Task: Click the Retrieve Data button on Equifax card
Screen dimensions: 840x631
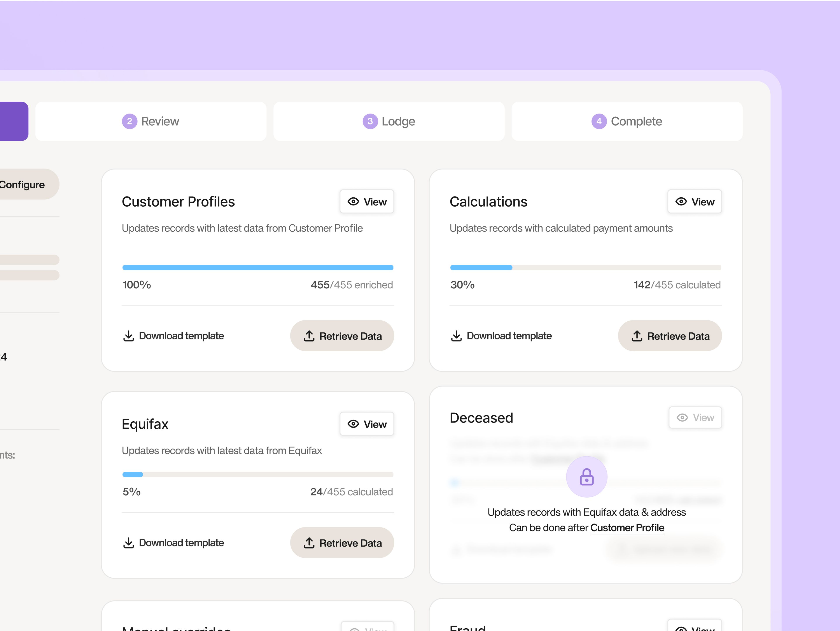Action: (342, 543)
